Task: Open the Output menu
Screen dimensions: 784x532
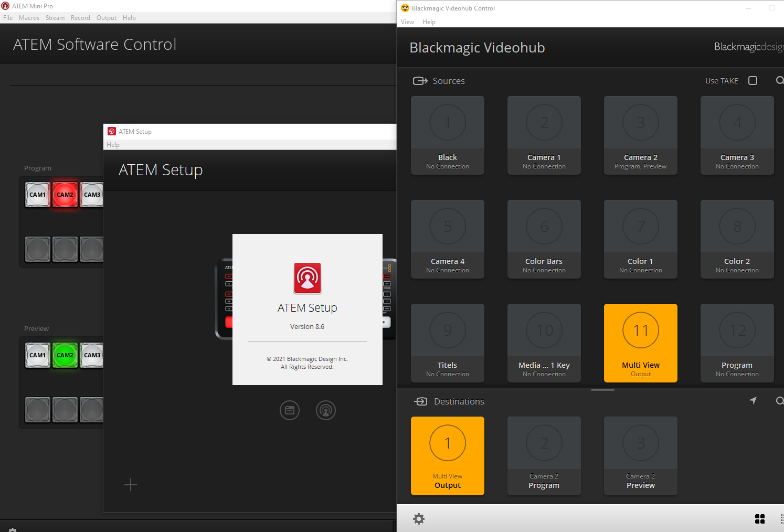Action: click(107, 18)
